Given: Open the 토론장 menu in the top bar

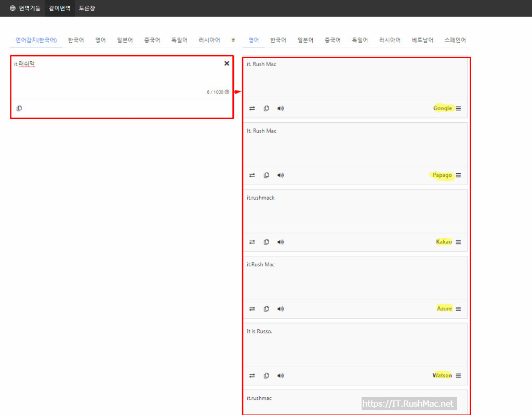Looking at the screenshot, I should (x=87, y=8).
